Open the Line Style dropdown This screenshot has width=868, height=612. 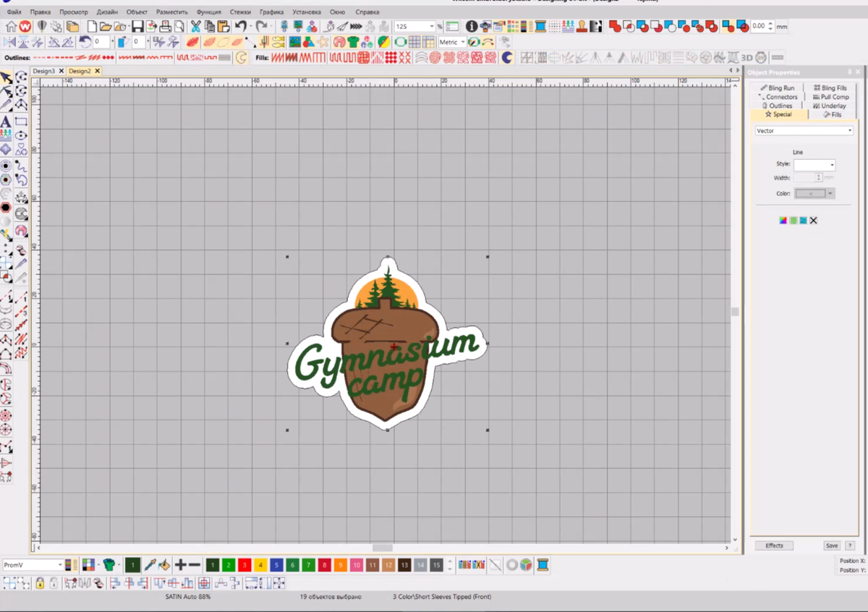(832, 165)
